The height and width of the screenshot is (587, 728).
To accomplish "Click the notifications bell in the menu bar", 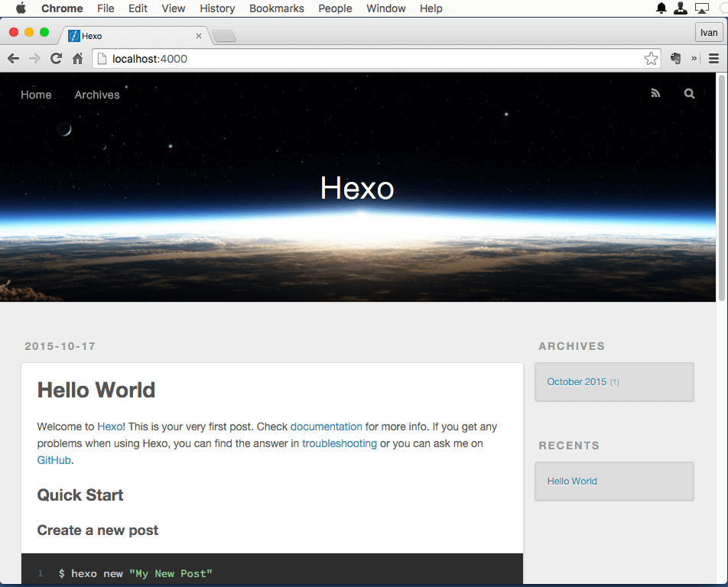I will pos(661,8).
